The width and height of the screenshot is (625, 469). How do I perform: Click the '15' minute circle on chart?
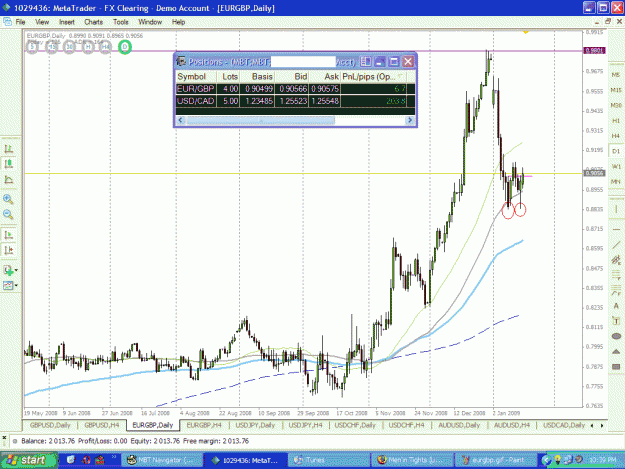click(x=51, y=47)
